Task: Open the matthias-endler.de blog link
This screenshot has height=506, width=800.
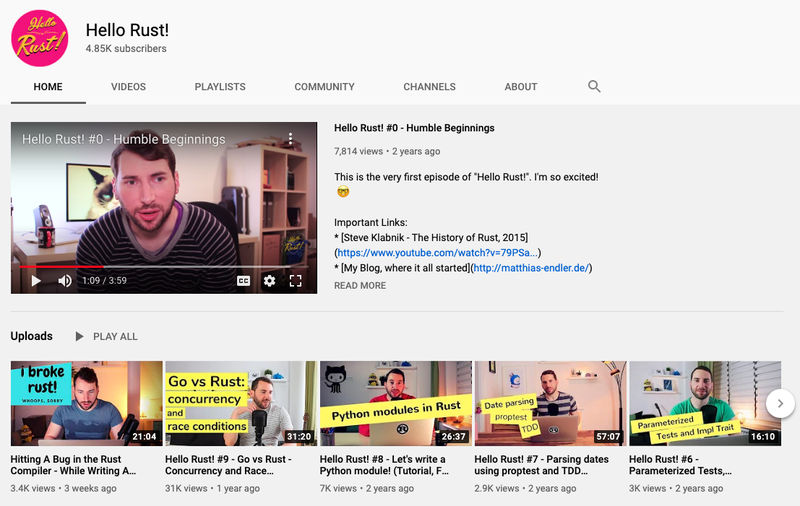Action: [532, 268]
